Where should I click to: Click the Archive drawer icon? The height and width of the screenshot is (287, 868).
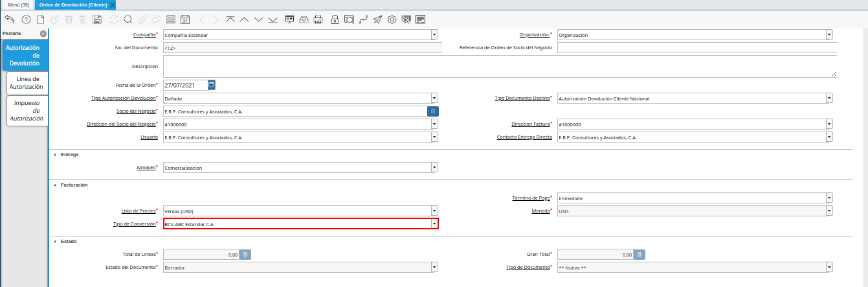(x=304, y=19)
